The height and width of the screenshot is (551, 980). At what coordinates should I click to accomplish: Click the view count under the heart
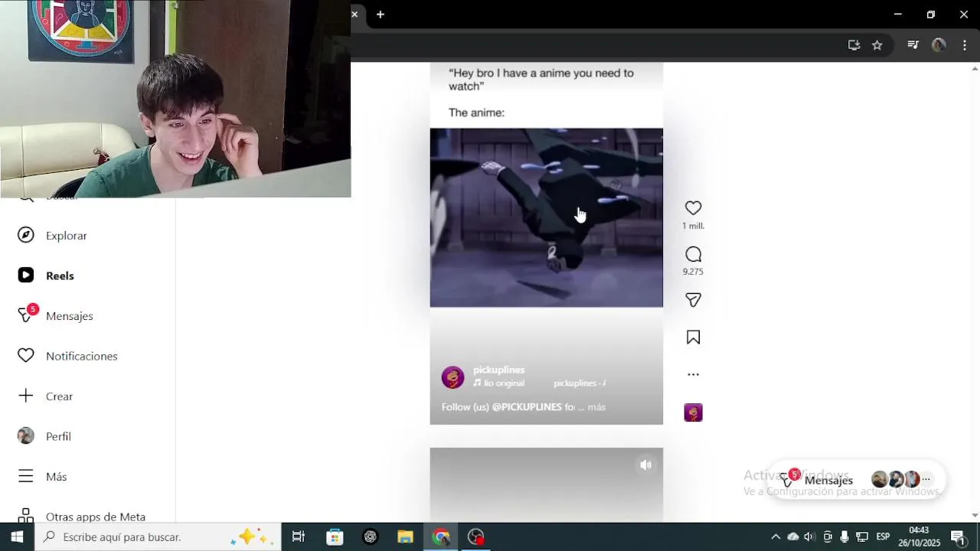[693, 226]
